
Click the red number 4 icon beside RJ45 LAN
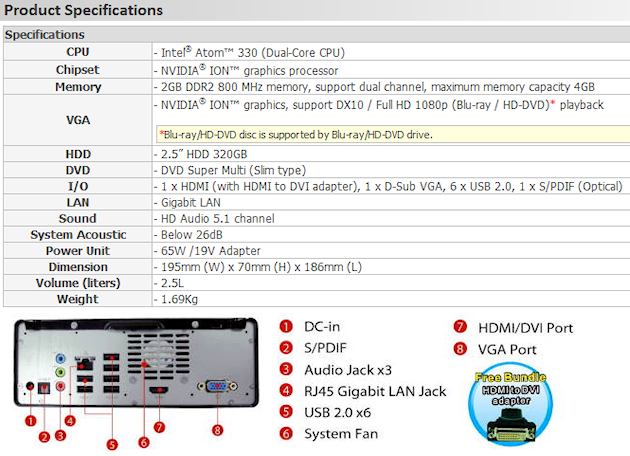(x=286, y=391)
